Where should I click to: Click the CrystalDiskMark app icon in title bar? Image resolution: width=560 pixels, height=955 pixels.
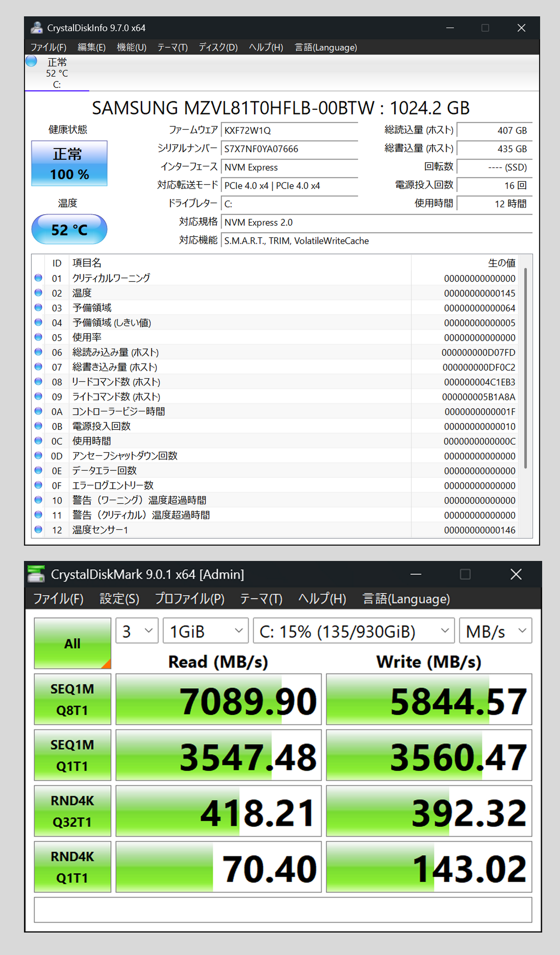[x=36, y=574]
